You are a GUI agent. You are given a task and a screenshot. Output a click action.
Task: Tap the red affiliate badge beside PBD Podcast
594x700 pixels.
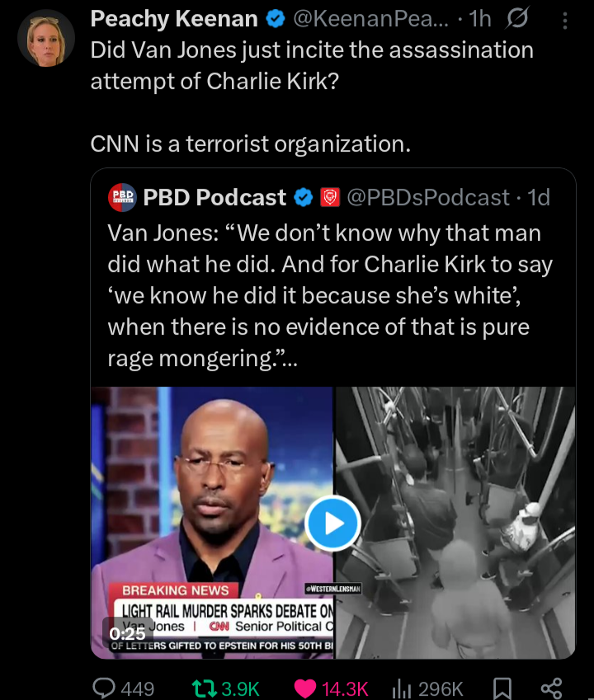point(330,197)
